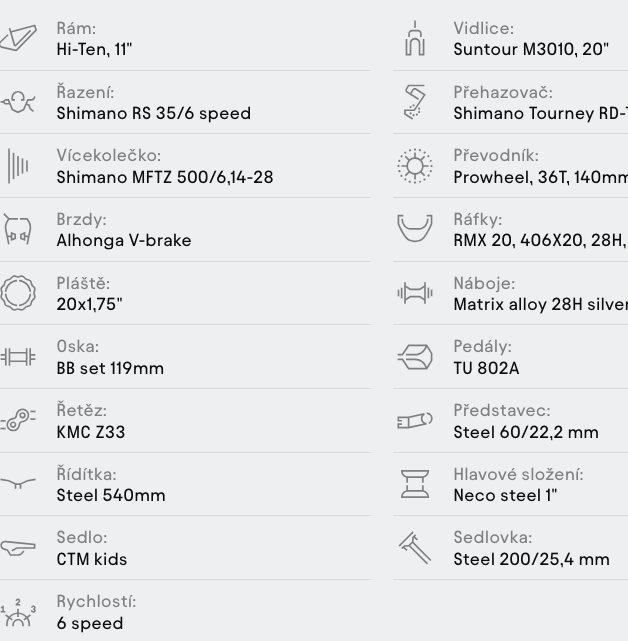Click the chain link icon next to Řetěz
This screenshot has height=641, width=628.
point(18,420)
